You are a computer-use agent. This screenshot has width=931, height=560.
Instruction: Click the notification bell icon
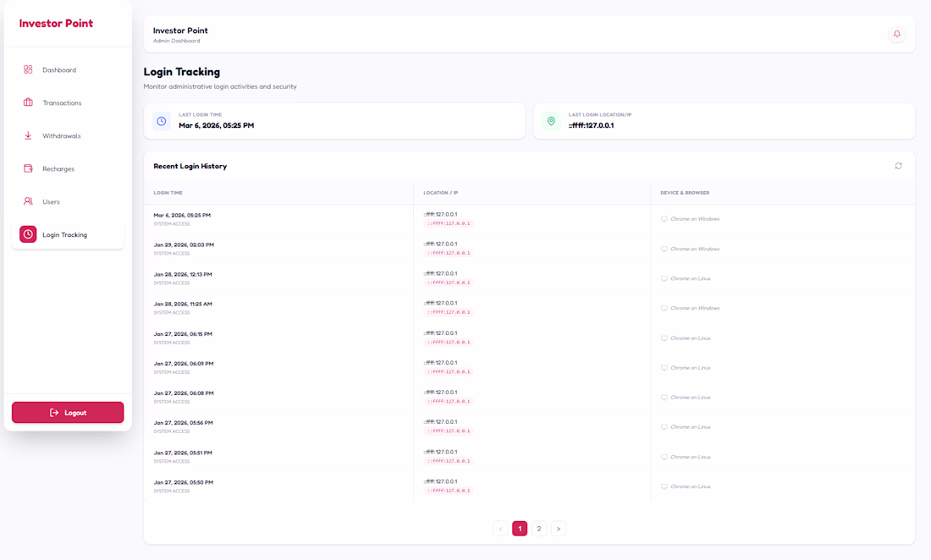[x=897, y=35]
